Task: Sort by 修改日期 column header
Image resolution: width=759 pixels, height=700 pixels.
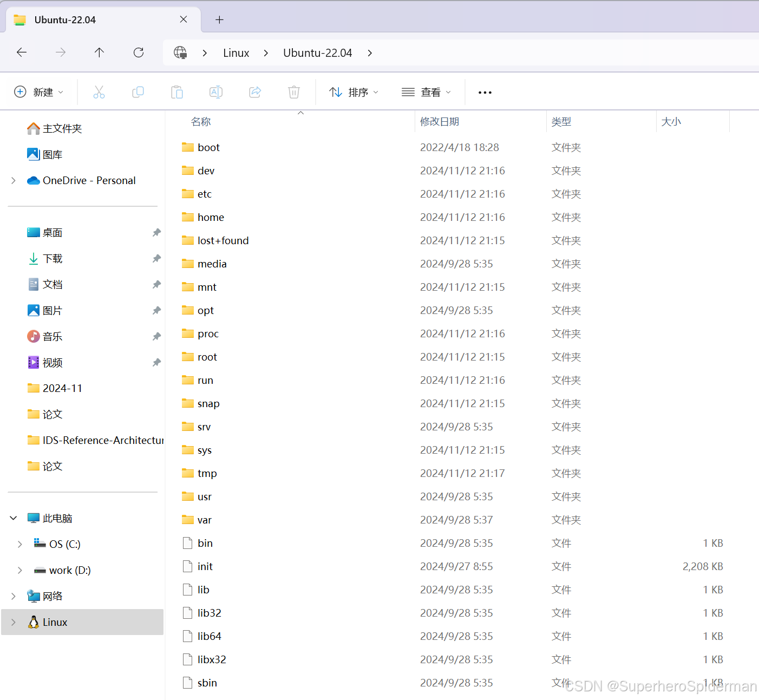Action: (440, 122)
